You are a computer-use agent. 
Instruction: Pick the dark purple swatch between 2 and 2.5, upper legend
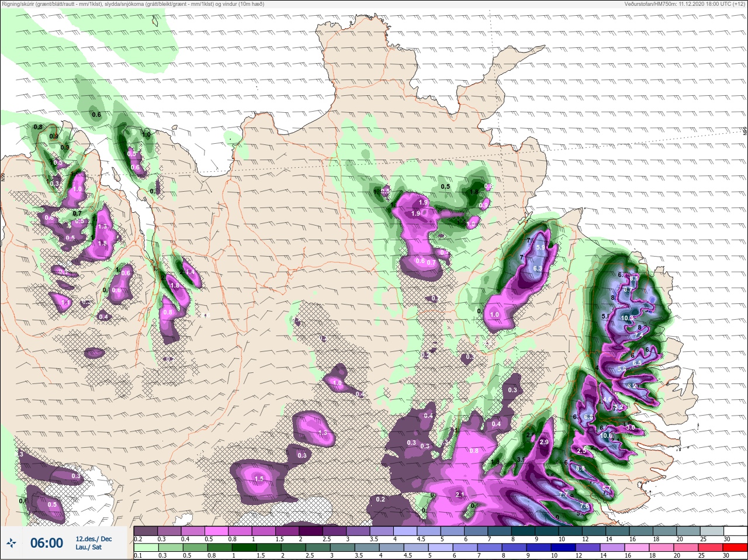click(312, 531)
